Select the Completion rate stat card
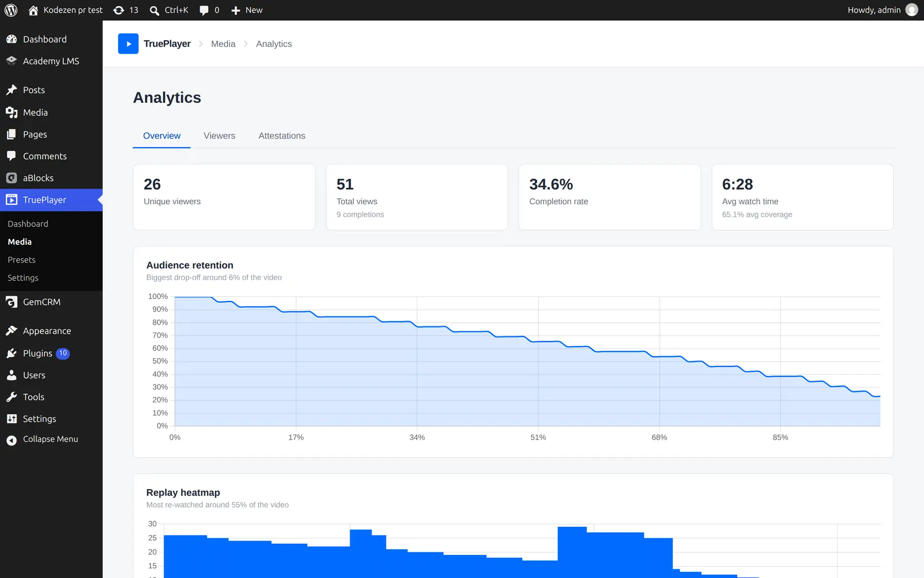Screen dimensions: 924x578 tap(610, 197)
